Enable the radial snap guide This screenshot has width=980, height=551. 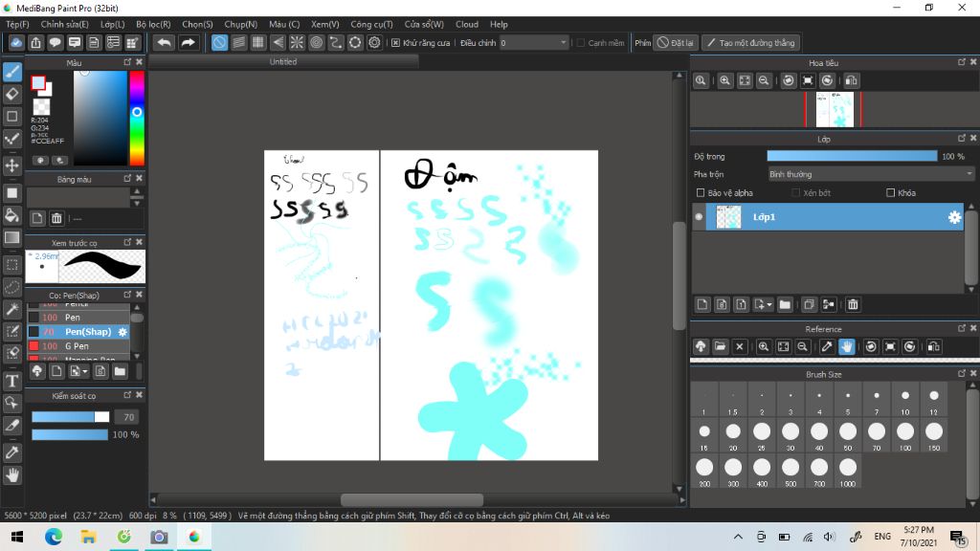[297, 42]
